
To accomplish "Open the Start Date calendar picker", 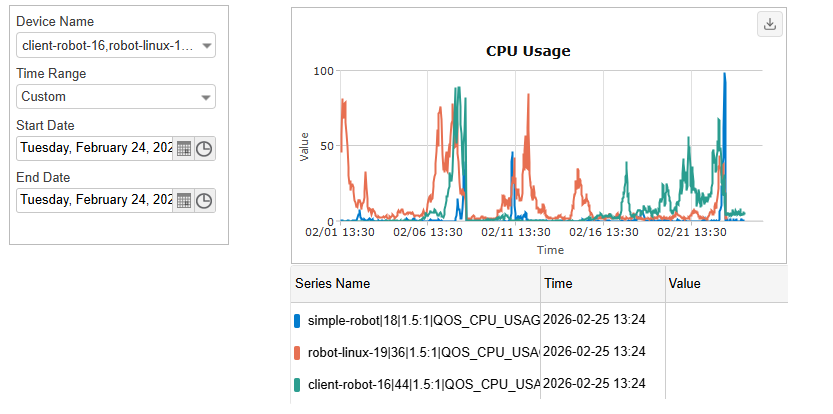I will (183, 148).
